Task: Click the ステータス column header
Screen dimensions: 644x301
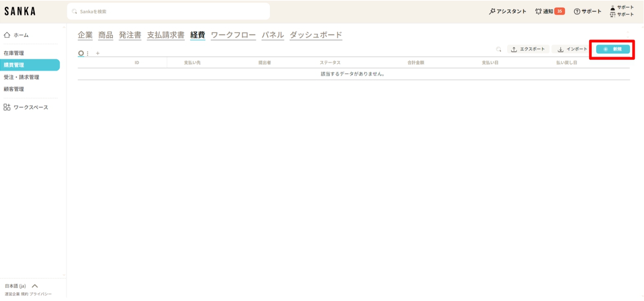Action: (330, 63)
